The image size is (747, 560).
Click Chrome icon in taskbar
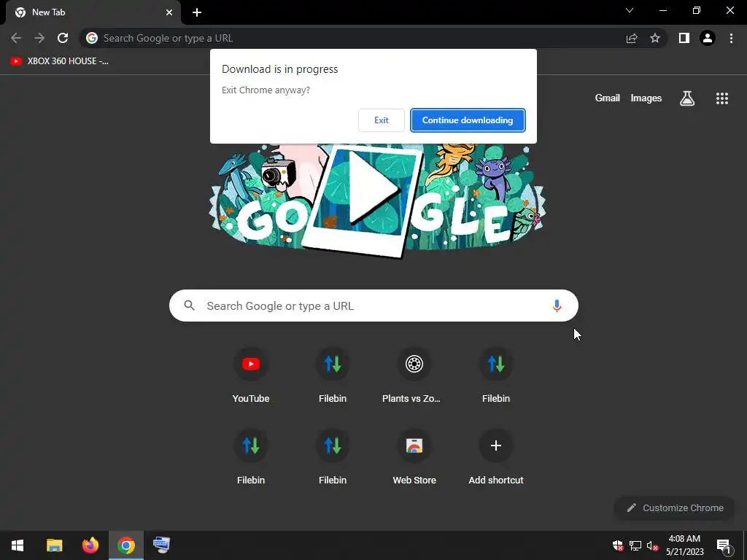tap(125, 545)
